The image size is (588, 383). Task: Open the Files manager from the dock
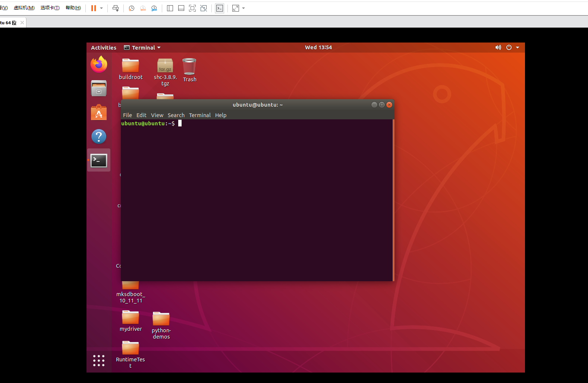[x=99, y=88]
